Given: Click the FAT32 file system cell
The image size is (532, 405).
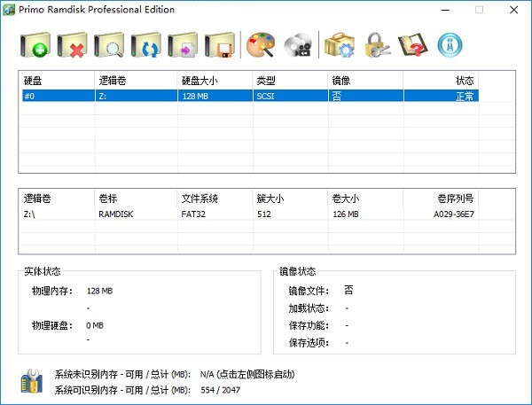Looking at the screenshot, I should [193, 214].
